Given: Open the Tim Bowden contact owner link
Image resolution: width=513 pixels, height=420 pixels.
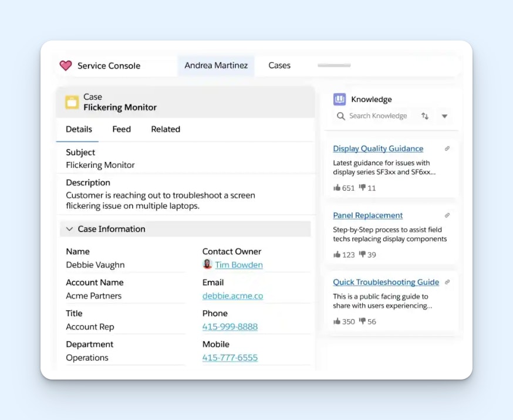Looking at the screenshot, I should (x=238, y=265).
